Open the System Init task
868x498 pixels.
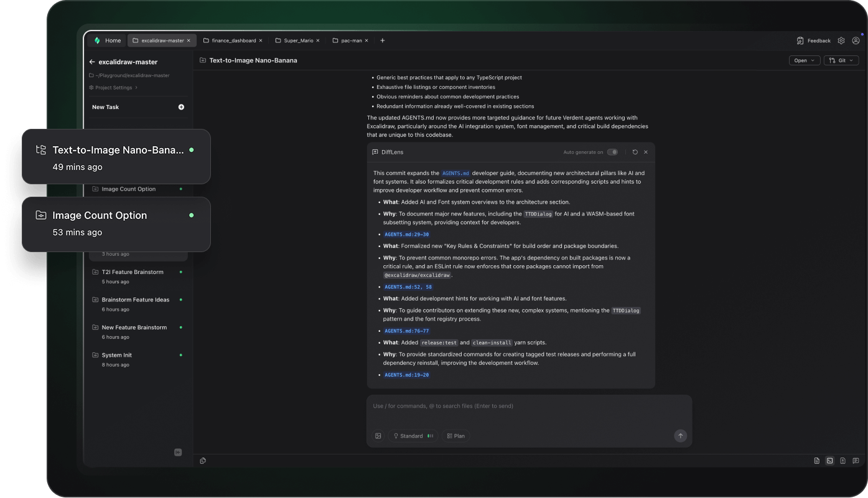point(138,359)
